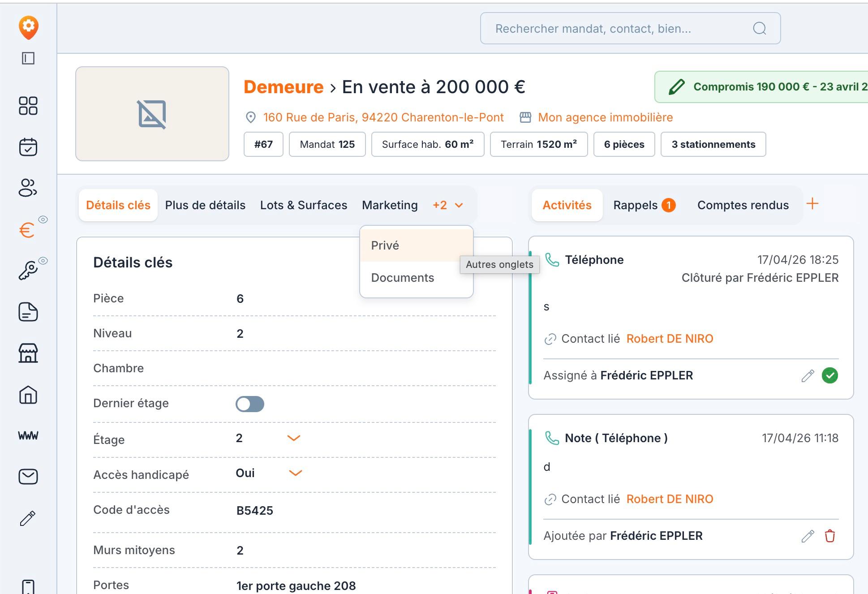
Task: Switch to Plus de détails tab
Action: point(205,205)
